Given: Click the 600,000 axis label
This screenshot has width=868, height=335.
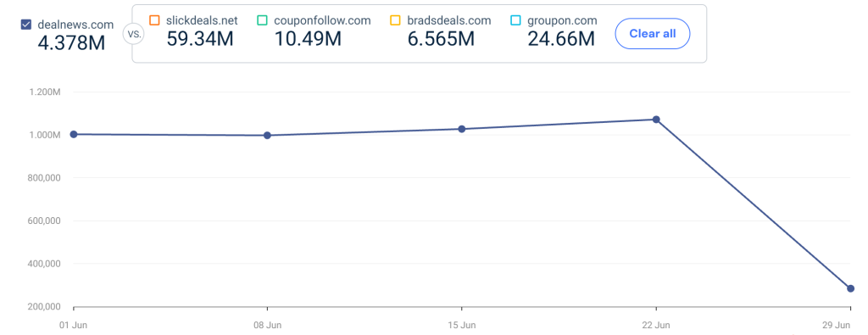Looking at the screenshot, I should pyautogui.click(x=44, y=221).
